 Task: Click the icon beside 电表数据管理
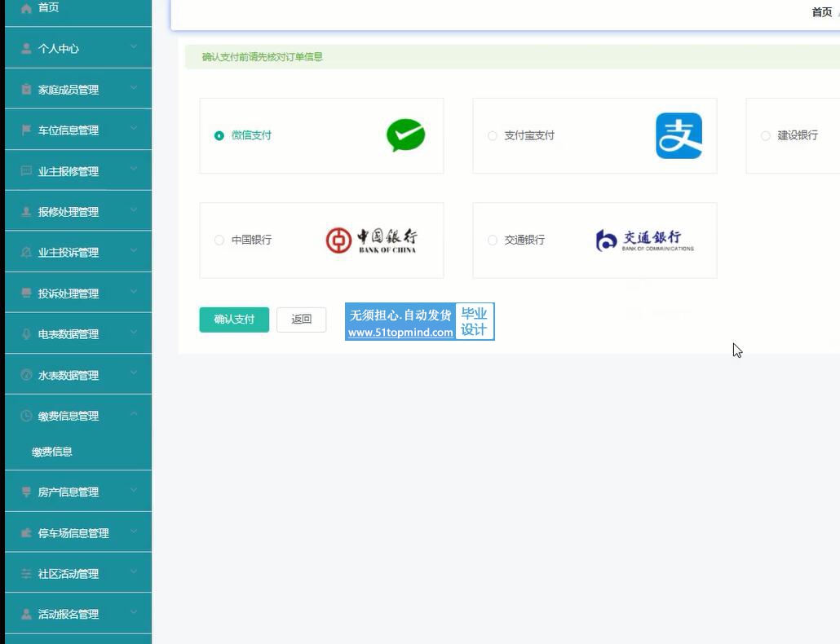pos(26,334)
